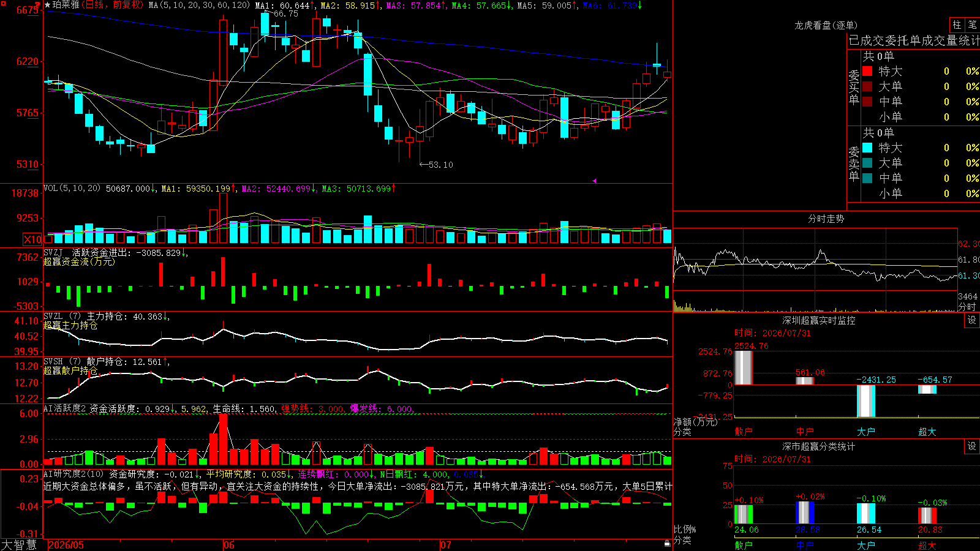The image size is (980, 551).
Task: Click the 超赢散户持仓 label
Action: tap(70, 371)
